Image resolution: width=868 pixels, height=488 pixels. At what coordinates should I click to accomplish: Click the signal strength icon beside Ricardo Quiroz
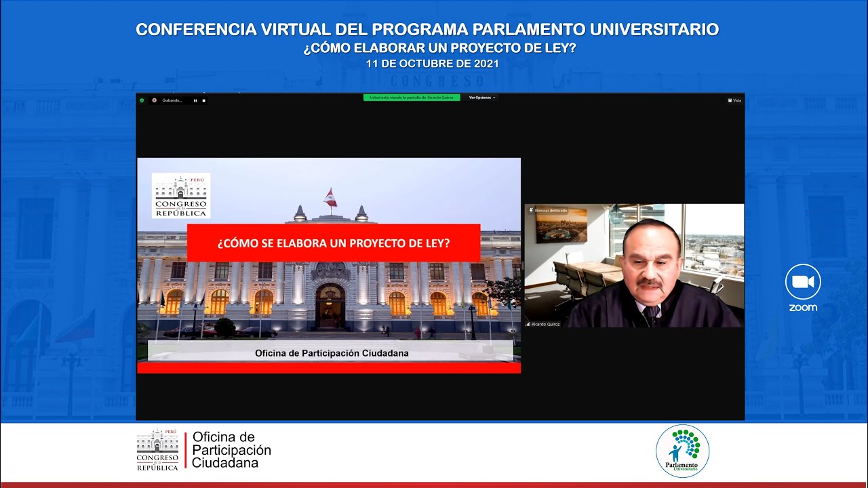(528, 324)
